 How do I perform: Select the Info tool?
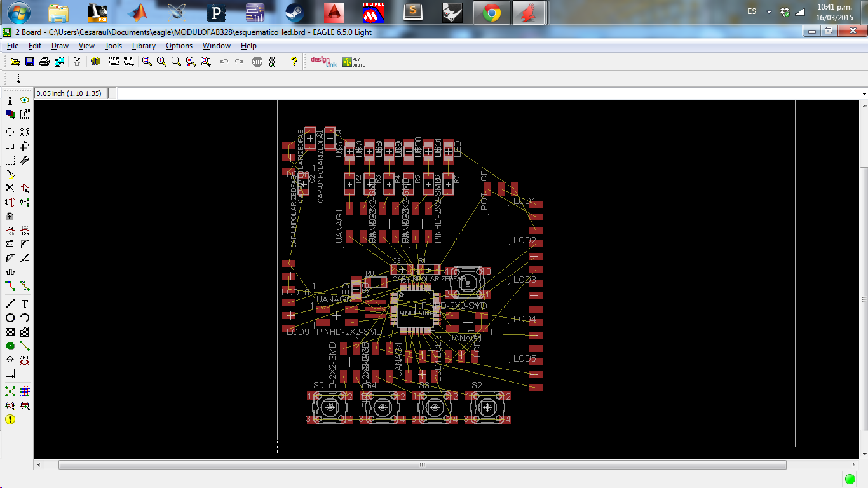(x=10, y=100)
